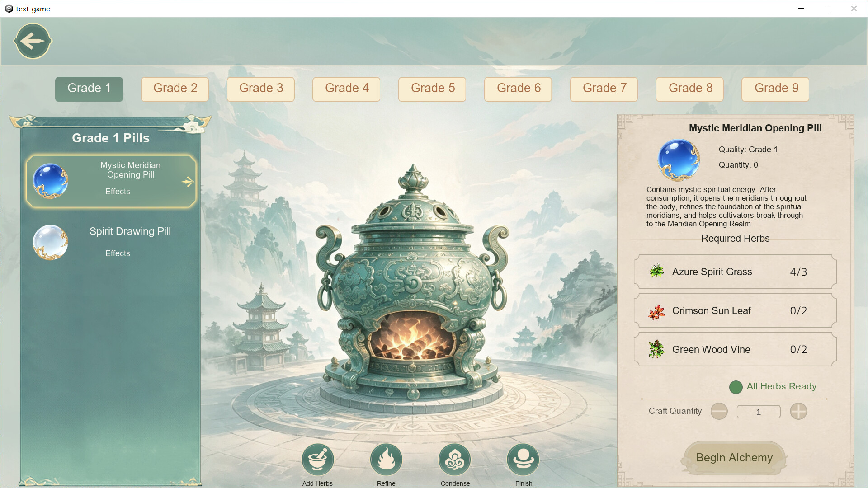Click the Refine flame icon
The width and height of the screenshot is (868, 488).
[x=386, y=460]
